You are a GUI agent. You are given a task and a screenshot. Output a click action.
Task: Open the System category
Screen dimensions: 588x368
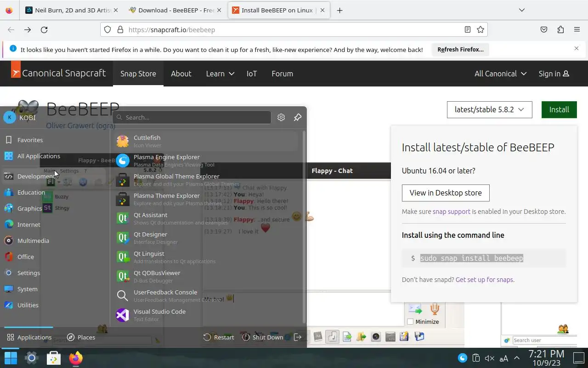(x=55, y=289)
